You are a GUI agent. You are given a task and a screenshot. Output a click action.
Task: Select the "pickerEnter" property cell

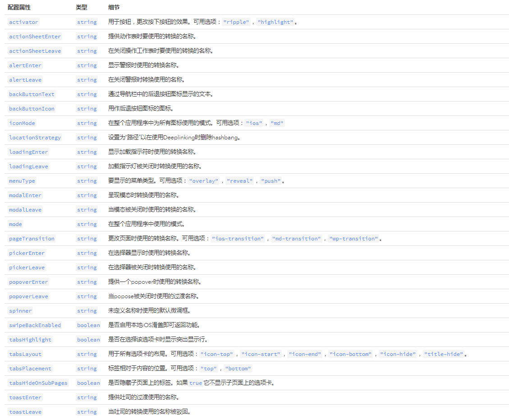coord(27,253)
